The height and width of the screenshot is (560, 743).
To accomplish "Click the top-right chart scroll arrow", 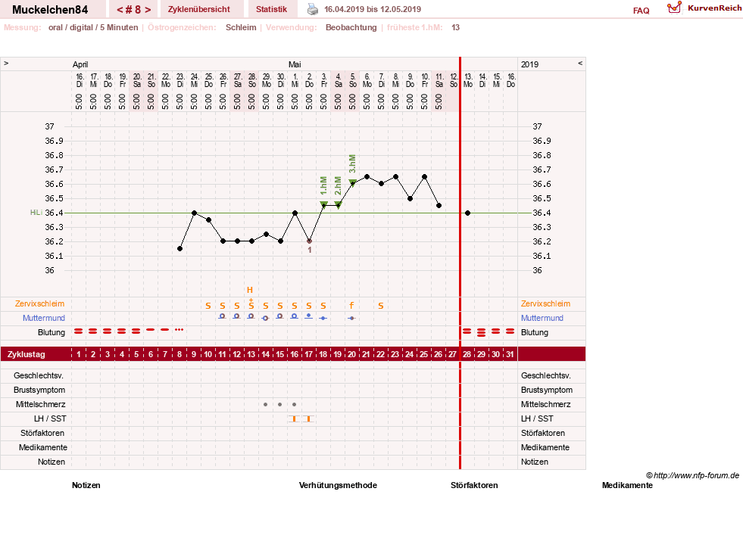I will point(580,64).
